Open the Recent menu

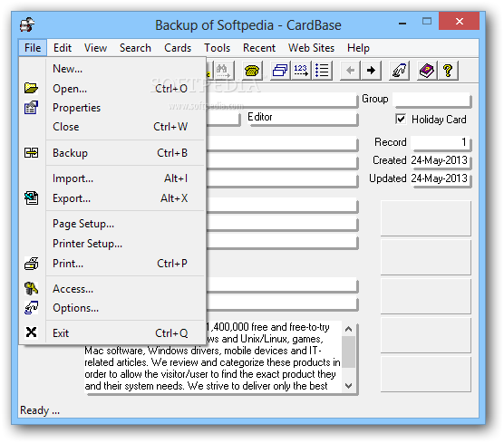coord(259,48)
